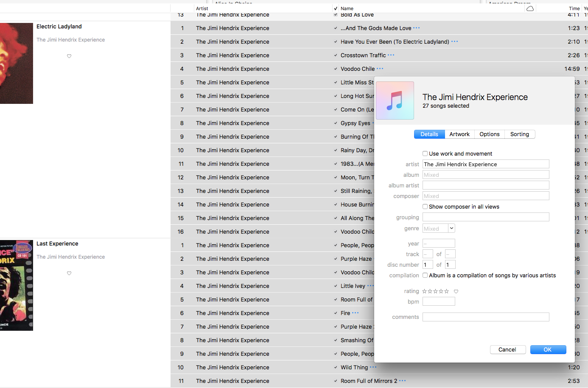Click the Electric Ladyland album cover
This screenshot has width=588, height=388.
tap(17, 63)
